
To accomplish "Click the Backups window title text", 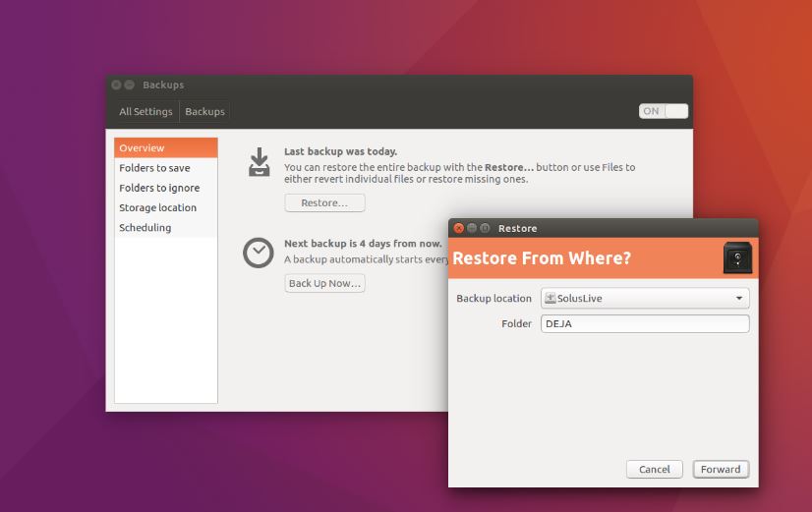I will [163, 85].
